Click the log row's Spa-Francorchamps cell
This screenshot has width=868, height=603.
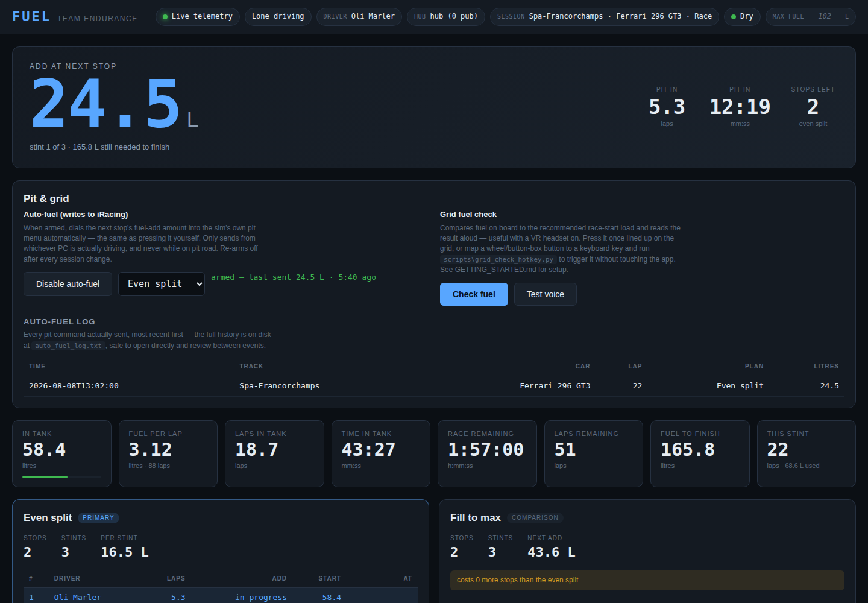click(x=279, y=386)
